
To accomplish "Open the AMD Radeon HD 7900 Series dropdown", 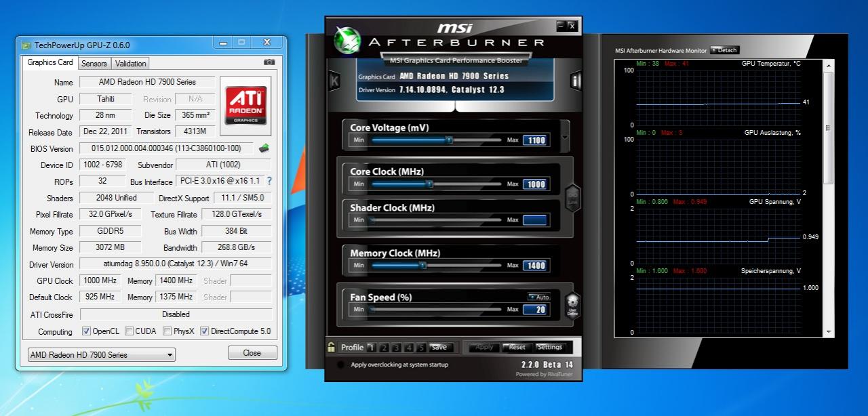I will [101, 354].
